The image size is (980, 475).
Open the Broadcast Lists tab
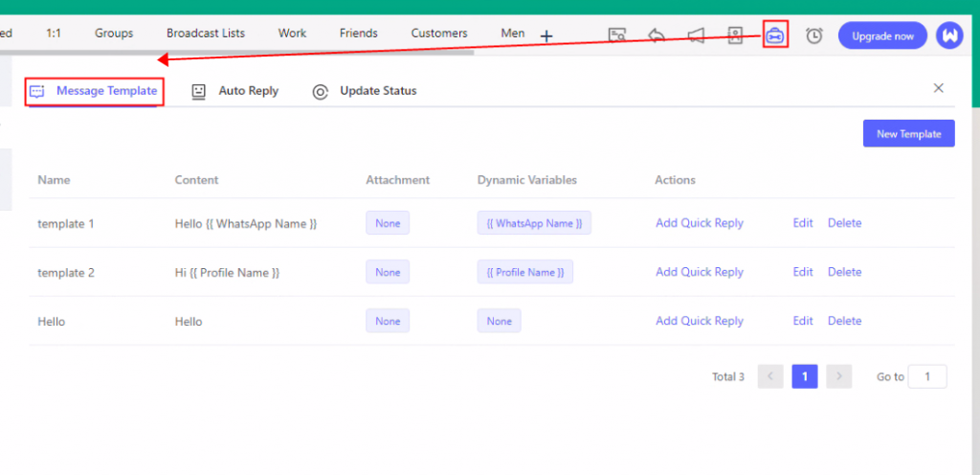[x=206, y=33]
